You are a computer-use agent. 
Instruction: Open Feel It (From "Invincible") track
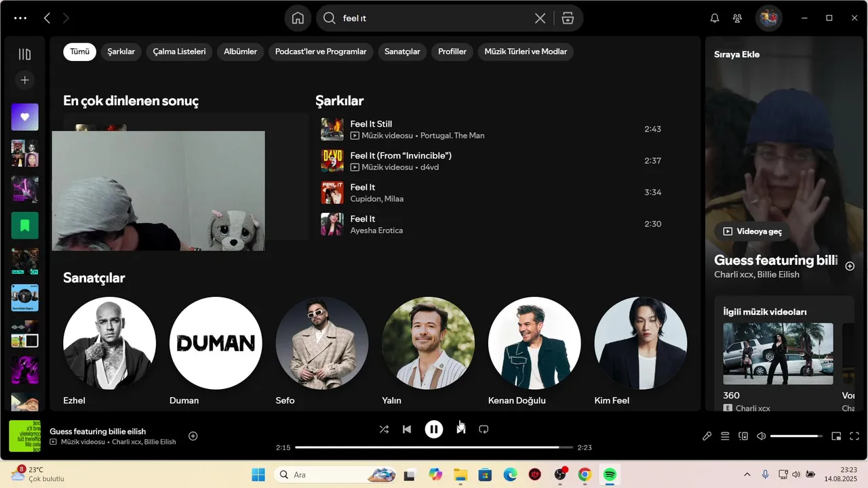pyautogui.click(x=401, y=156)
